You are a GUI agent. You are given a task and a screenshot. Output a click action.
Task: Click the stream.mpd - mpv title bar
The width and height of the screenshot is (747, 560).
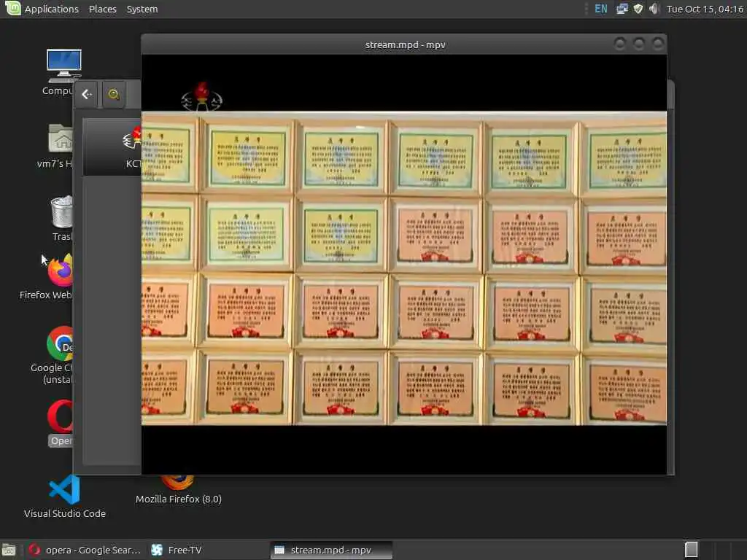click(405, 44)
